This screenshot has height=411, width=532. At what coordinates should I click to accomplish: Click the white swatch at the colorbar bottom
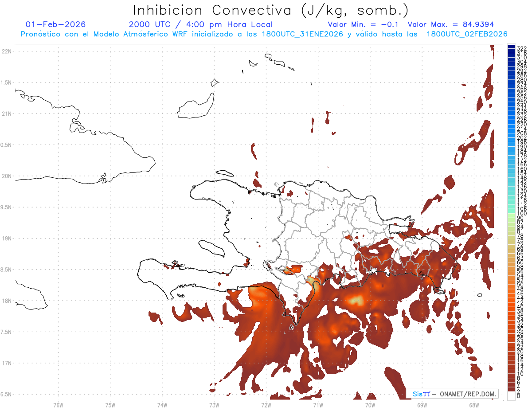[512, 395]
